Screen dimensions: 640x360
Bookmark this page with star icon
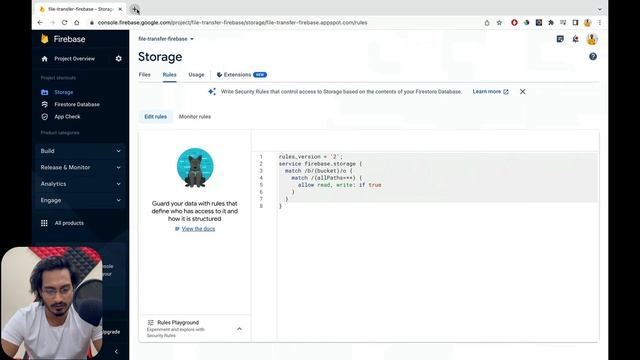(x=499, y=22)
